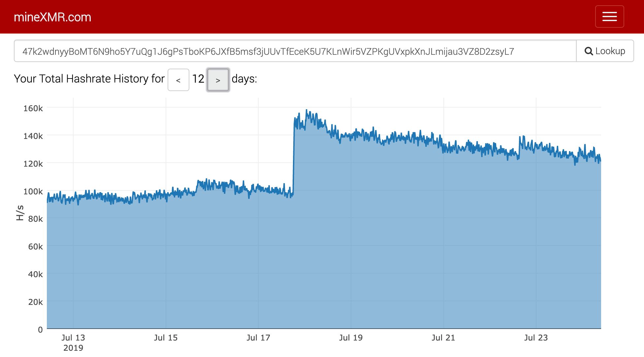The width and height of the screenshot is (644, 357).
Task: Open the mineXMR.com home link
Action: pos(52,17)
